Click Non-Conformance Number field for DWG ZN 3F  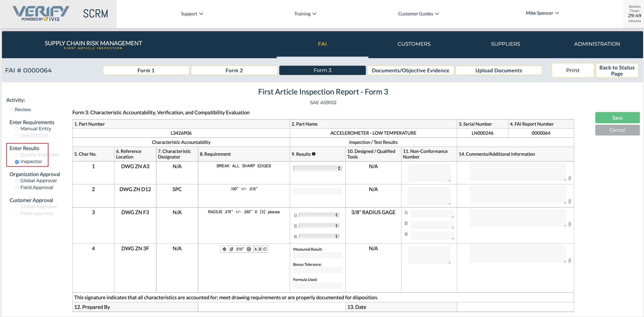(429, 255)
